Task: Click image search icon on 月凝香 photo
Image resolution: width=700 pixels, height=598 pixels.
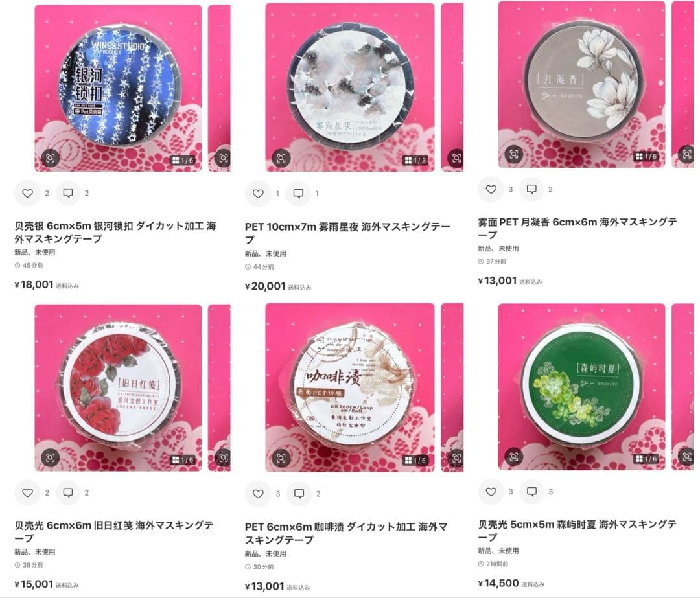Action: 514,154
